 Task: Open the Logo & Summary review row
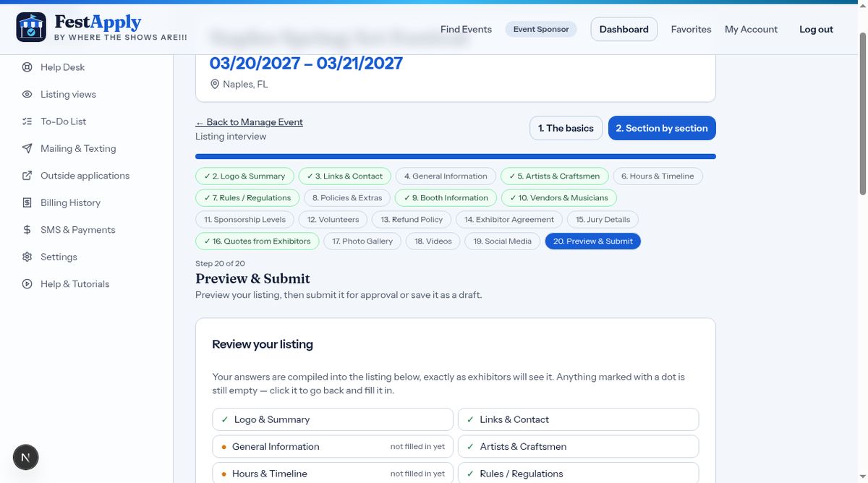(x=333, y=419)
